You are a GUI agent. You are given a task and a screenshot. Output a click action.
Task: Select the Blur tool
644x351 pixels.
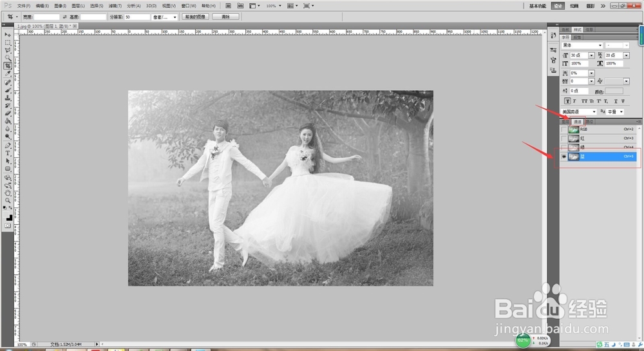pyautogui.click(x=8, y=129)
